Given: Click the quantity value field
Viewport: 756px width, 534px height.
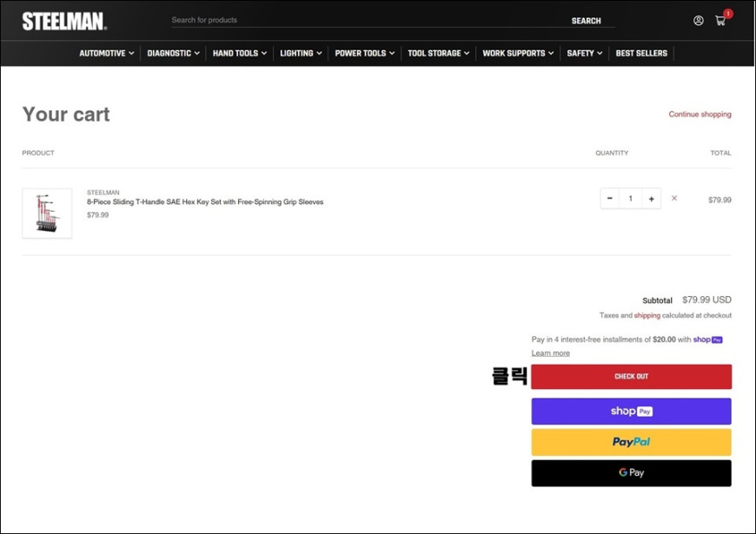Looking at the screenshot, I should [631, 199].
